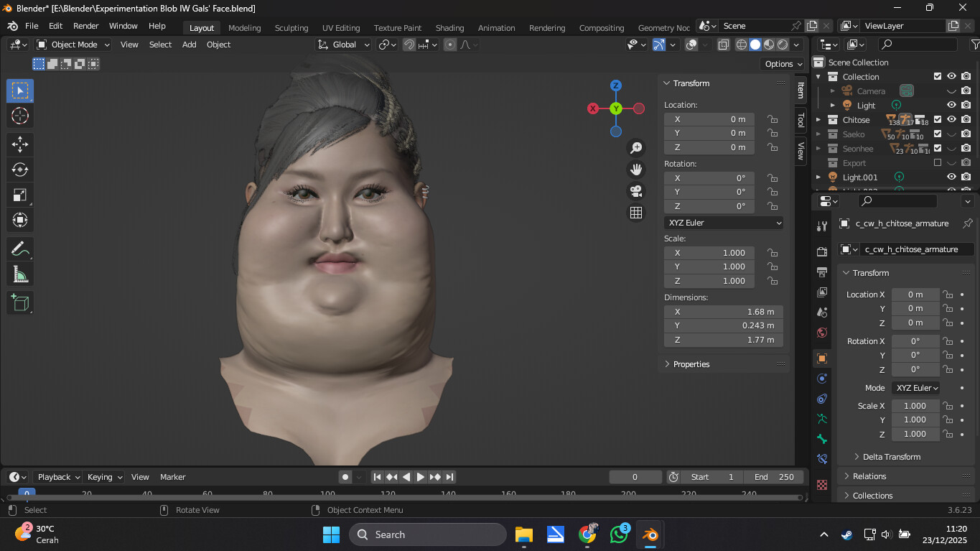980x551 pixels.
Task: Select the Measure tool
Action: point(20,274)
